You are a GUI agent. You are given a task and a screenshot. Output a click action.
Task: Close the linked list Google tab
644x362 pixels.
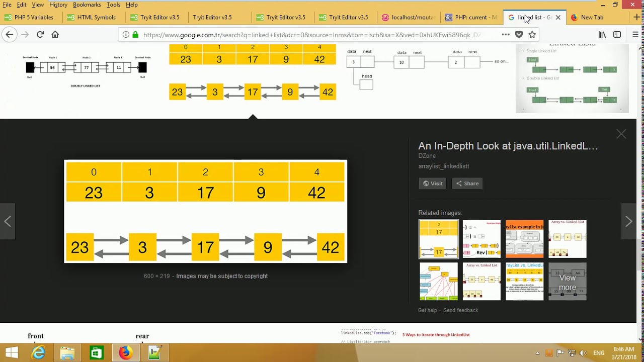point(558,17)
